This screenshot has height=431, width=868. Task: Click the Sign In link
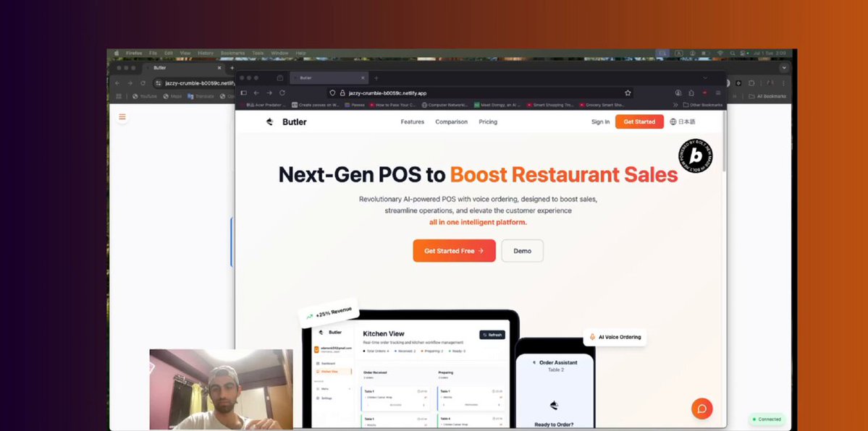[x=600, y=121]
